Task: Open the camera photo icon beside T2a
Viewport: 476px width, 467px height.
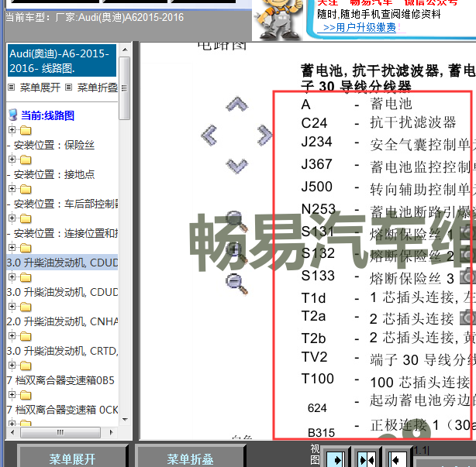Action: tap(467, 318)
